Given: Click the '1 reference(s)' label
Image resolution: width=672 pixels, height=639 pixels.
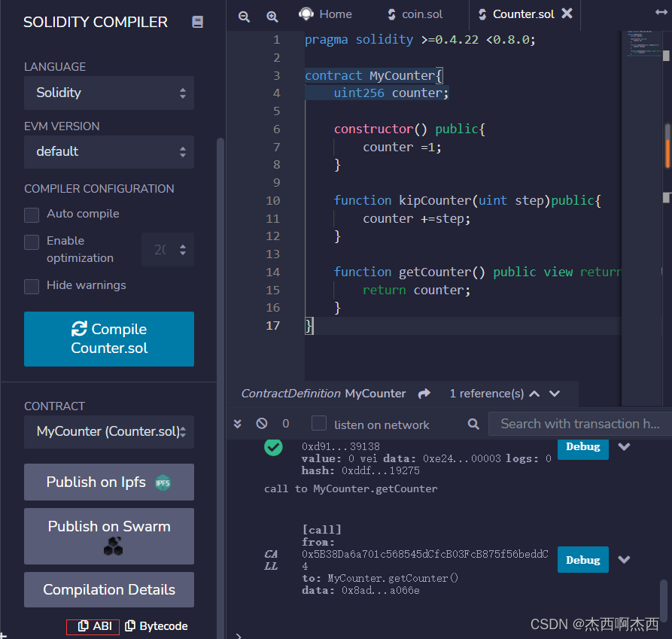Looking at the screenshot, I should (x=486, y=394).
